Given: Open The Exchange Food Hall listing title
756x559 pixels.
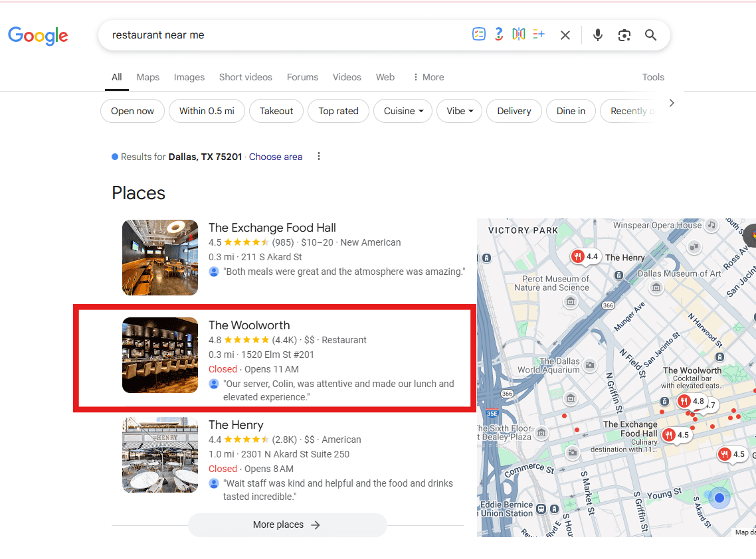Looking at the screenshot, I should (x=272, y=228).
